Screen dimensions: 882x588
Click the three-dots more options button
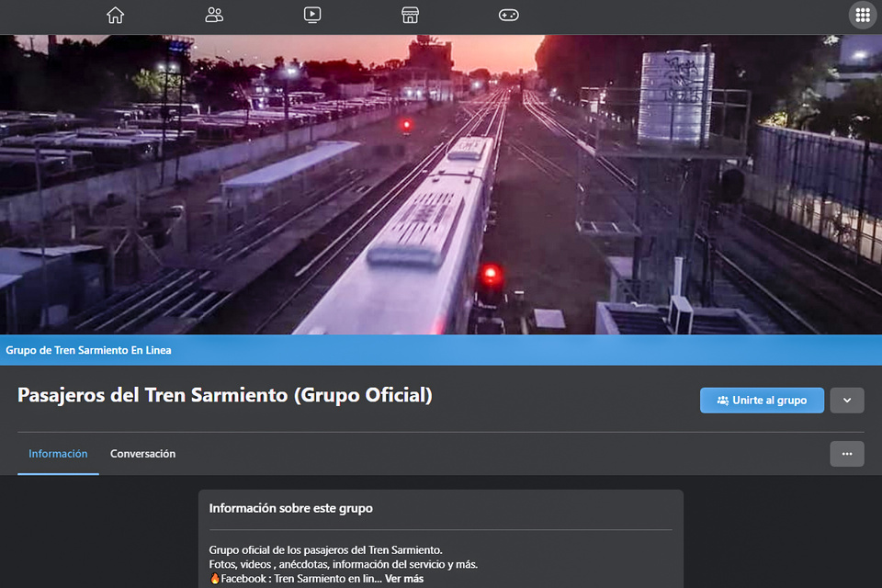[846, 454]
